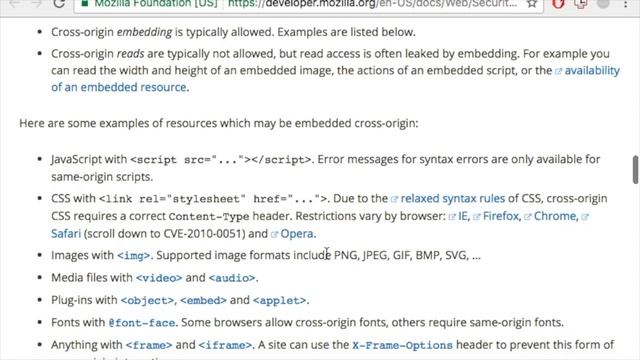Viewport: 640px width, 360px height.
Task: Open the <img> element reference link
Action: tap(133, 256)
